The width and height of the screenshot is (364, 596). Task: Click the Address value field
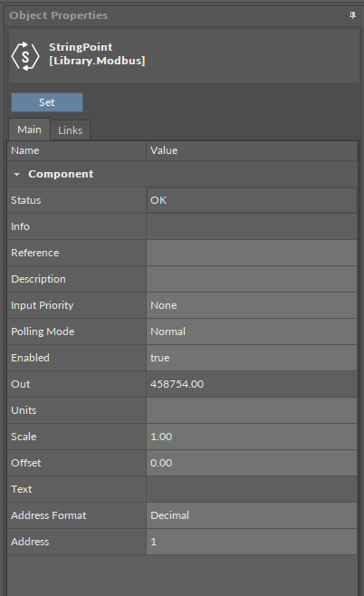252,542
